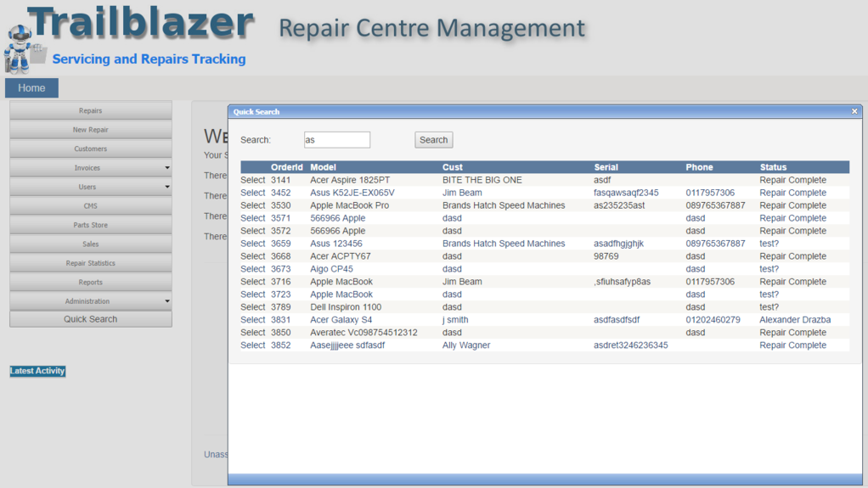The width and height of the screenshot is (868, 488).
Task: Select order 3850 Averatec row
Action: tap(253, 333)
